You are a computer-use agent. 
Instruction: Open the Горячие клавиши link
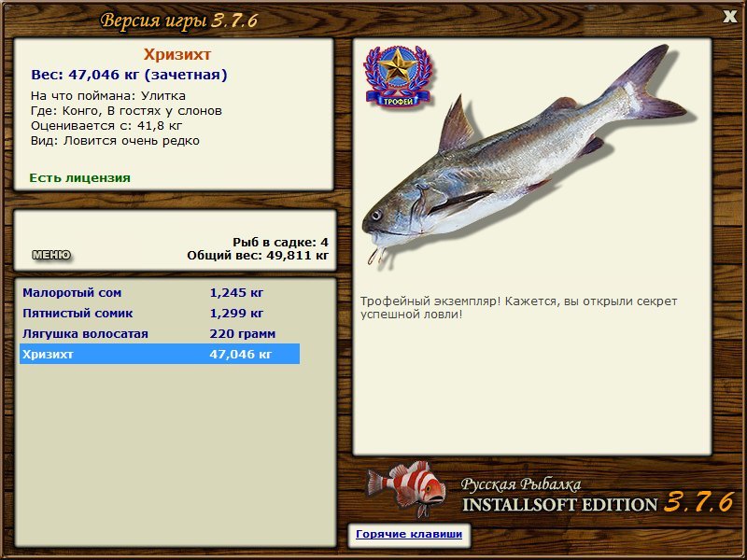pos(409,534)
